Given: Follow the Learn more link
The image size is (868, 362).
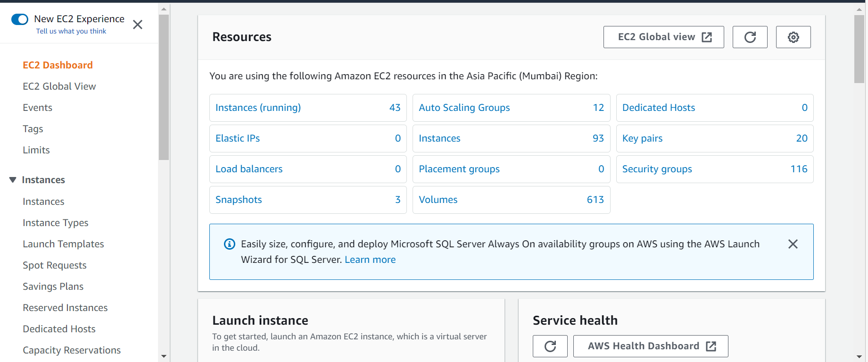Looking at the screenshot, I should (370, 260).
